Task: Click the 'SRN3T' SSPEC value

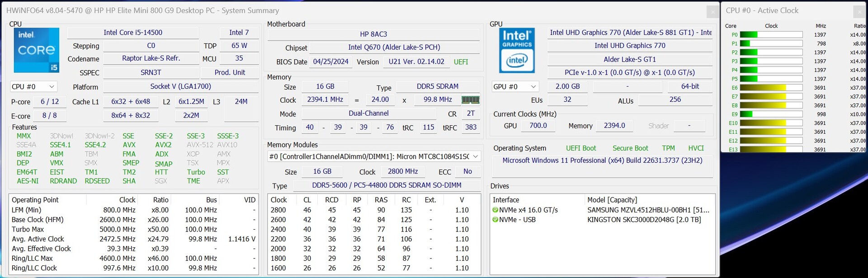Action: pyautogui.click(x=151, y=72)
